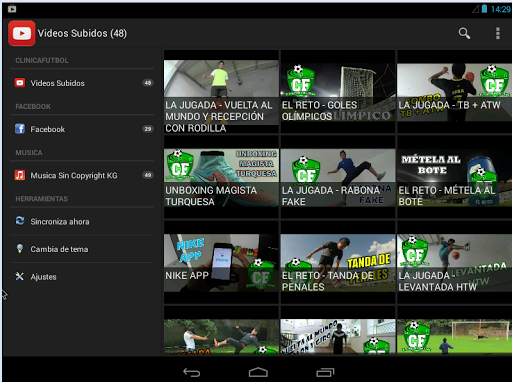Play Unboxing Magista Turquesa video
This screenshot has width=512, height=382.
(221, 178)
